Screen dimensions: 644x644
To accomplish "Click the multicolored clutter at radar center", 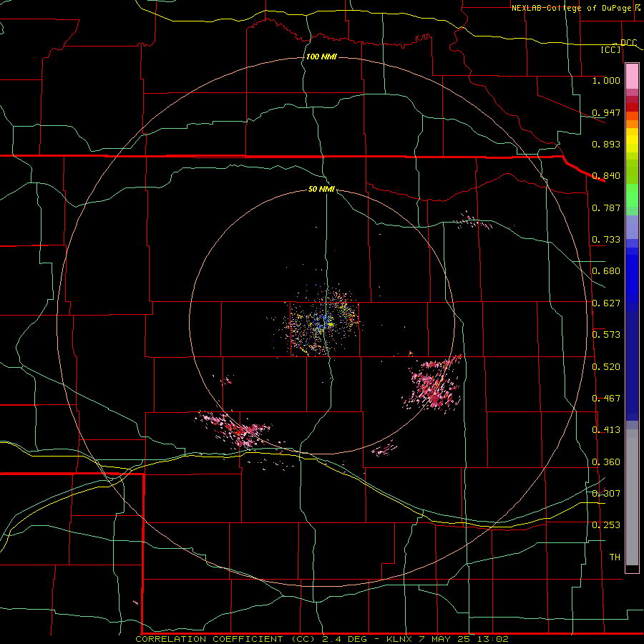I will point(323,323).
